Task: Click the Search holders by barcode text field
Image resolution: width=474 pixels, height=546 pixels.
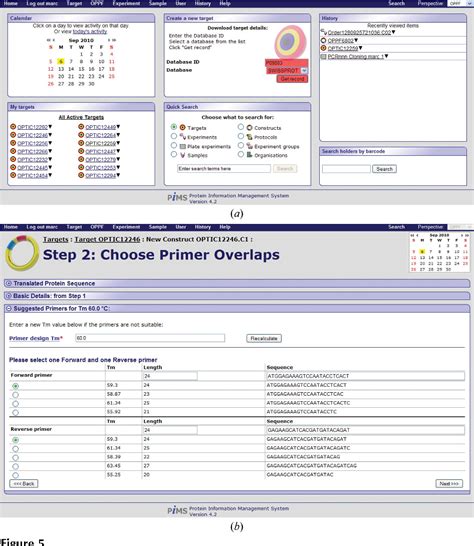Action: pyautogui.click(x=346, y=169)
